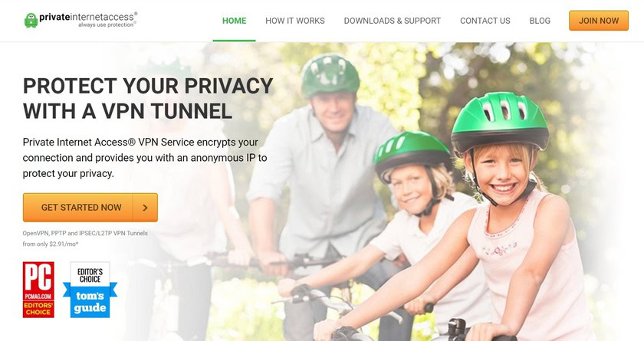Click the green padlock robot logo icon
Viewport: 644px width, 341px height.
click(x=31, y=20)
